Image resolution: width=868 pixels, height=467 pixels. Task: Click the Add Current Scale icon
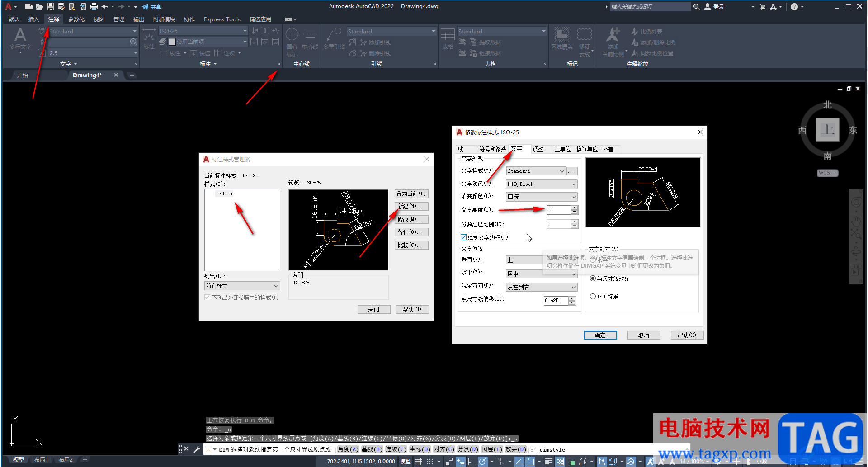click(613, 35)
